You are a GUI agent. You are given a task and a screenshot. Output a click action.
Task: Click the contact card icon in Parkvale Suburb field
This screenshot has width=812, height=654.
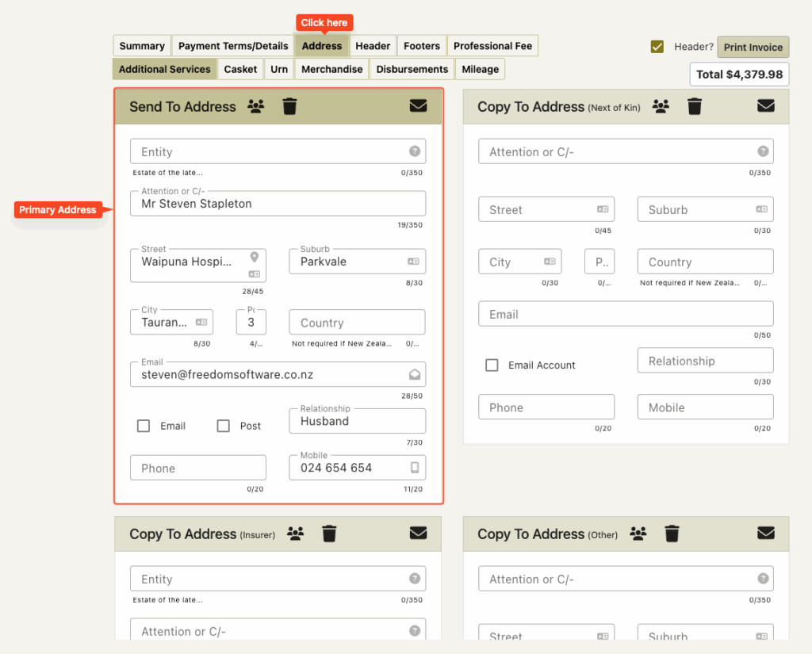coord(413,262)
